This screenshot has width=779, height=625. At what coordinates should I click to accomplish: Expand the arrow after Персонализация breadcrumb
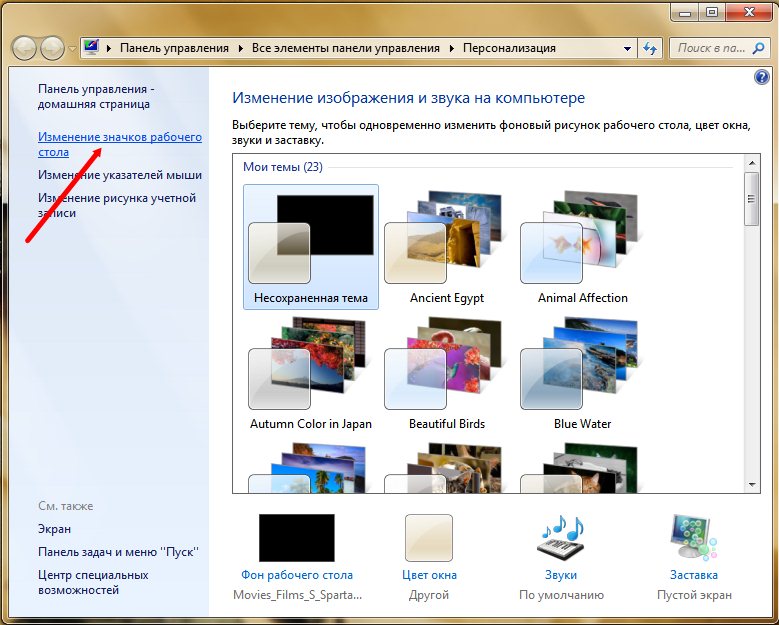563,48
